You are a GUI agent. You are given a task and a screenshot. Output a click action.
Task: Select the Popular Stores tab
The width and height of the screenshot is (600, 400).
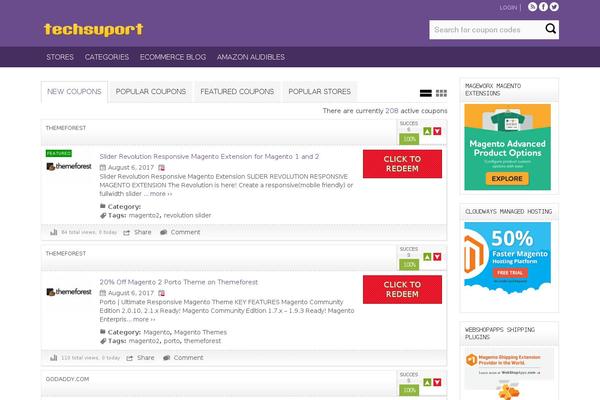(x=320, y=92)
